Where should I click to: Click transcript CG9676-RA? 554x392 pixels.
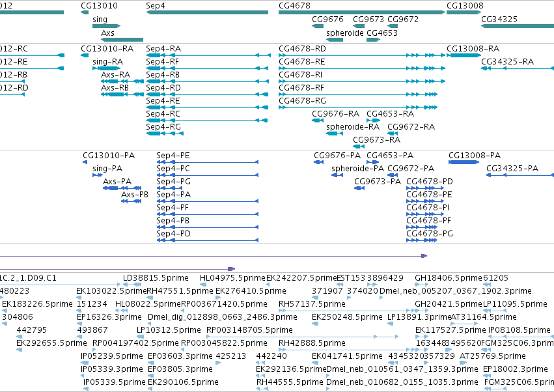click(318, 120)
